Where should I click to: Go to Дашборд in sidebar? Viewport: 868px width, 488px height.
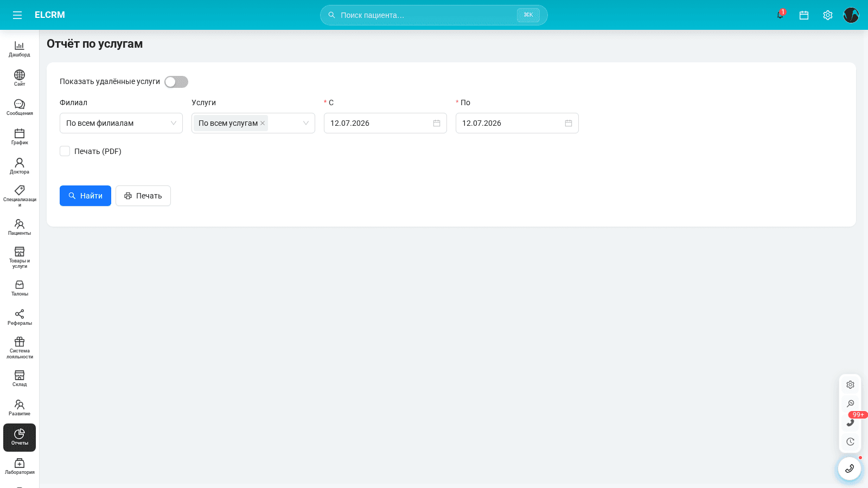pyautogui.click(x=20, y=49)
